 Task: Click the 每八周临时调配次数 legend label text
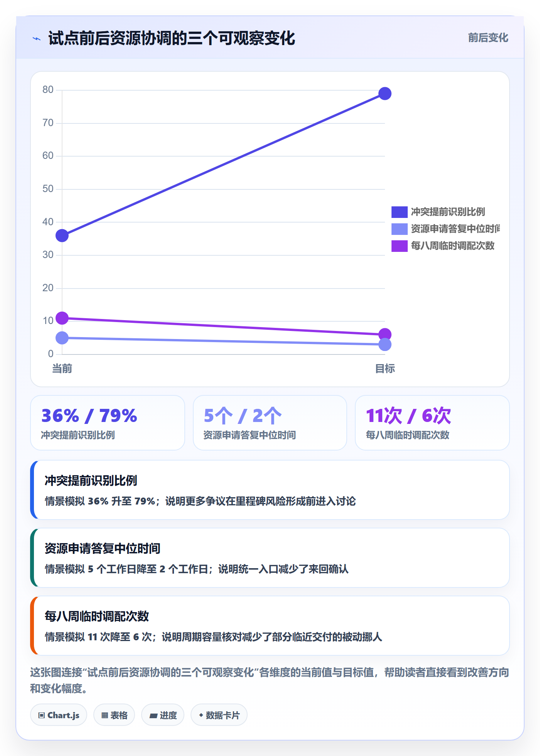tap(452, 246)
